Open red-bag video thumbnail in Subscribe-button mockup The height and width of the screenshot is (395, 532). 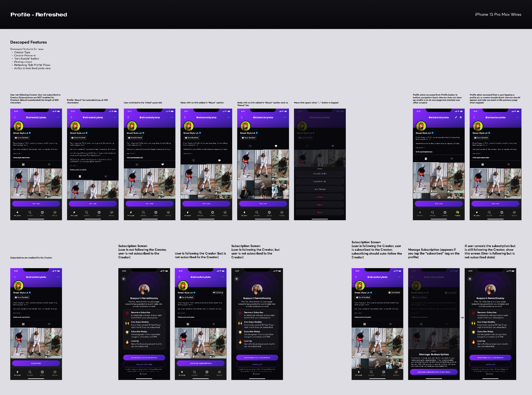click(19, 343)
